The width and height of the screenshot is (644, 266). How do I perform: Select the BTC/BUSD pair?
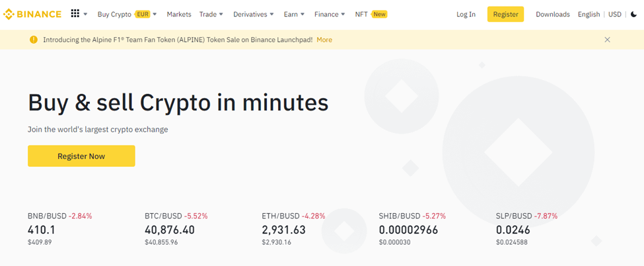[163, 216]
